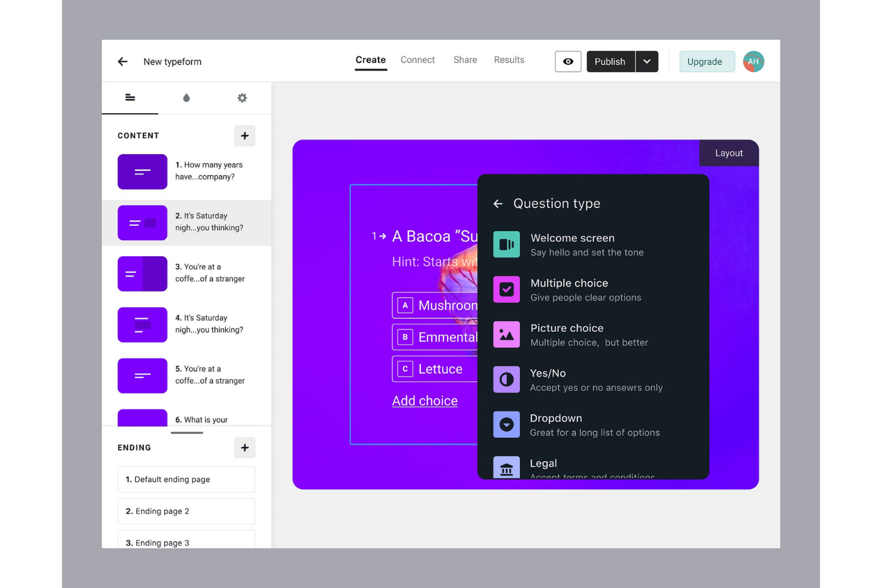This screenshot has width=882, height=588.
Task: Select question 4 thumbnail in content list
Action: (x=142, y=325)
